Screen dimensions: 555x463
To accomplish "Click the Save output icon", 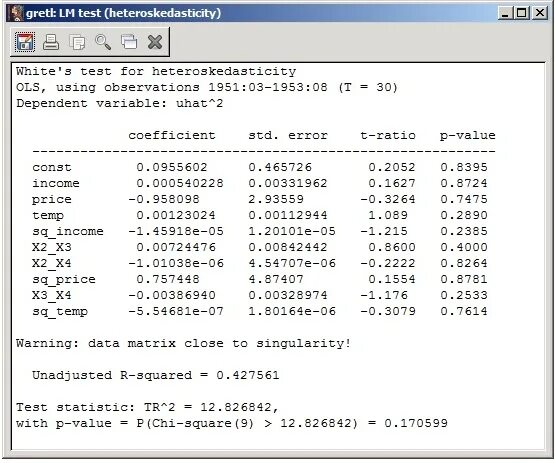I will [x=25, y=42].
